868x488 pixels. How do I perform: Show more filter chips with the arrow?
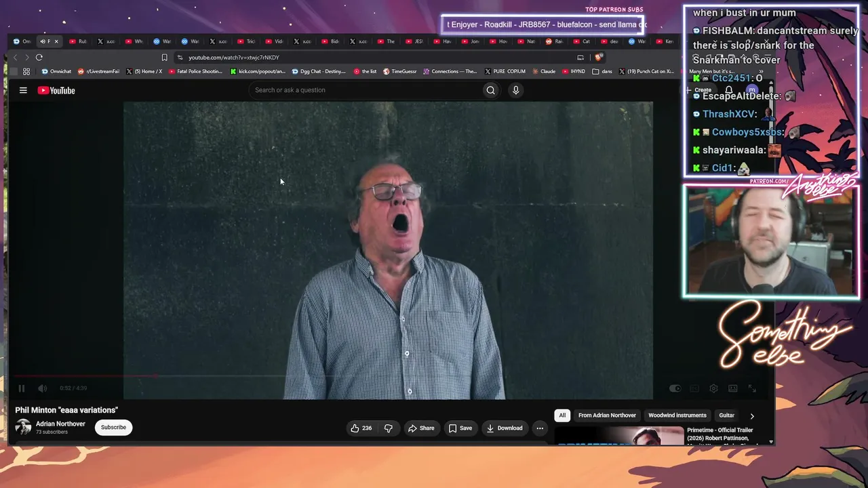pos(752,416)
